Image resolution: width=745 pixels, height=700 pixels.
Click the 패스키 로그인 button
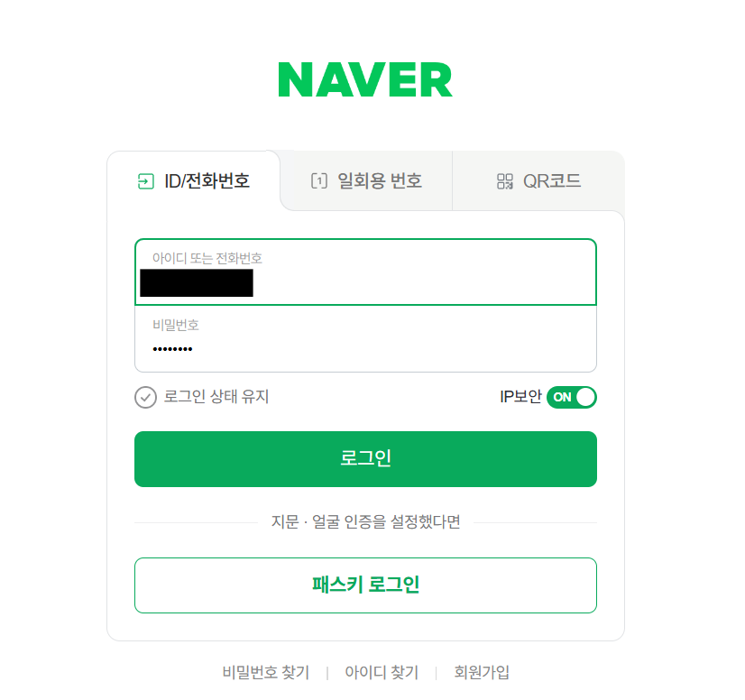(365, 585)
